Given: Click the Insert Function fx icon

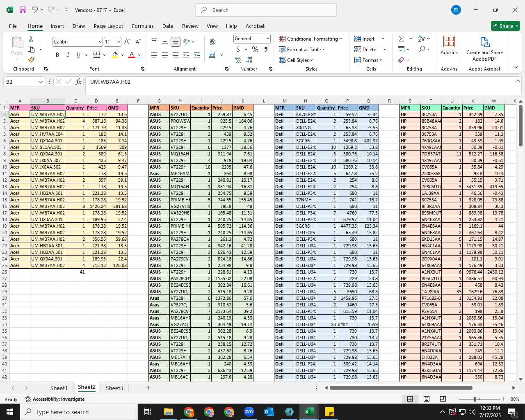Looking at the screenshot, I should click(78, 82).
